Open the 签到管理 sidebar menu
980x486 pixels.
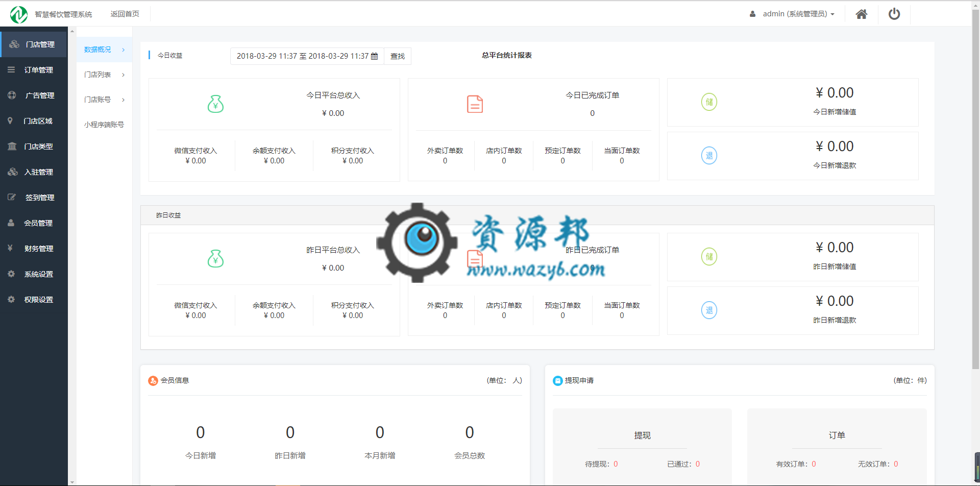coord(34,198)
